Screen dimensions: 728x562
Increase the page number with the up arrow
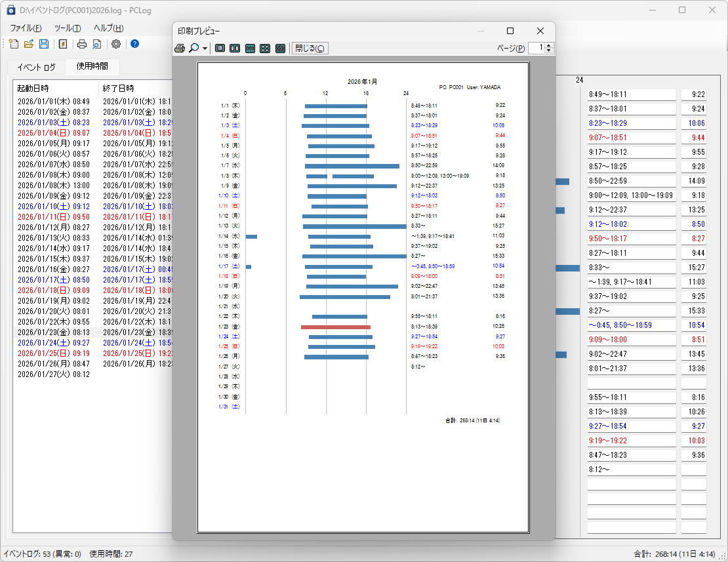point(550,45)
